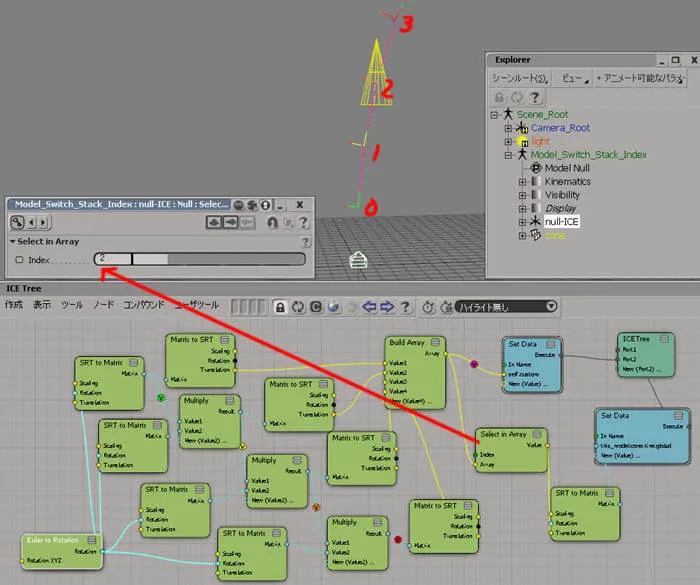The width and height of the screenshot is (700, 585).
Task: Click the ビュー button in Explorer
Action: (x=574, y=79)
